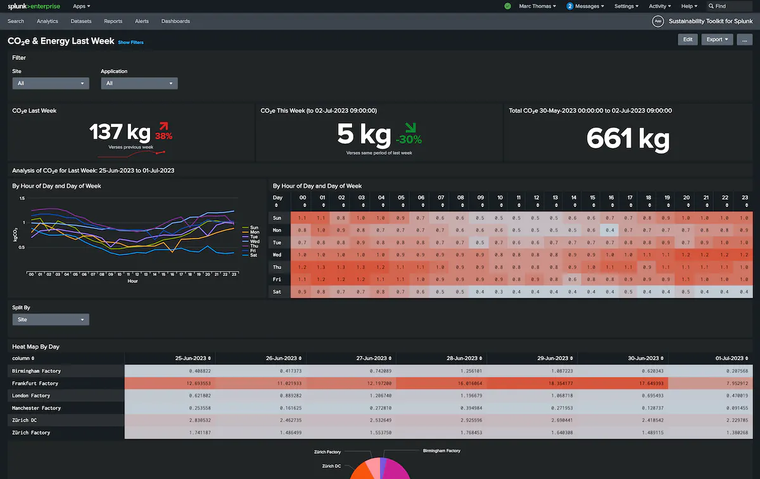Viewport: 760px width, 479px height.
Task: Select the Zürich DC row
Action: pyautogui.click(x=380, y=420)
